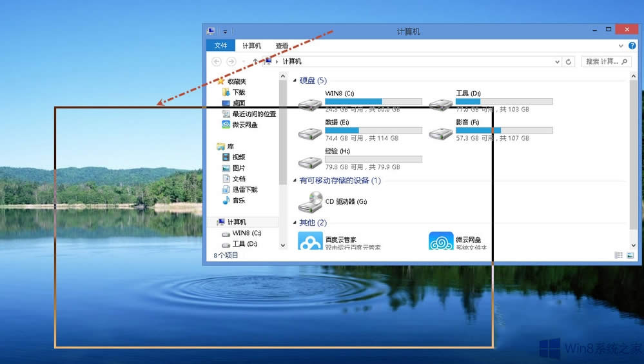The height and width of the screenshot is (364, 644).
Task: Open the WIN8 (C:) drive icon
Action: (310, 103)
